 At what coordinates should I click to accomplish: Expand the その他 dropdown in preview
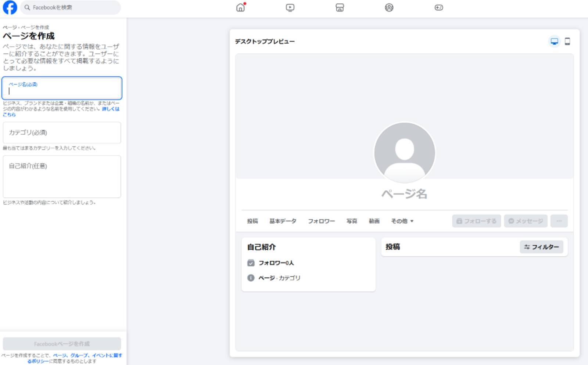[402, 221]
